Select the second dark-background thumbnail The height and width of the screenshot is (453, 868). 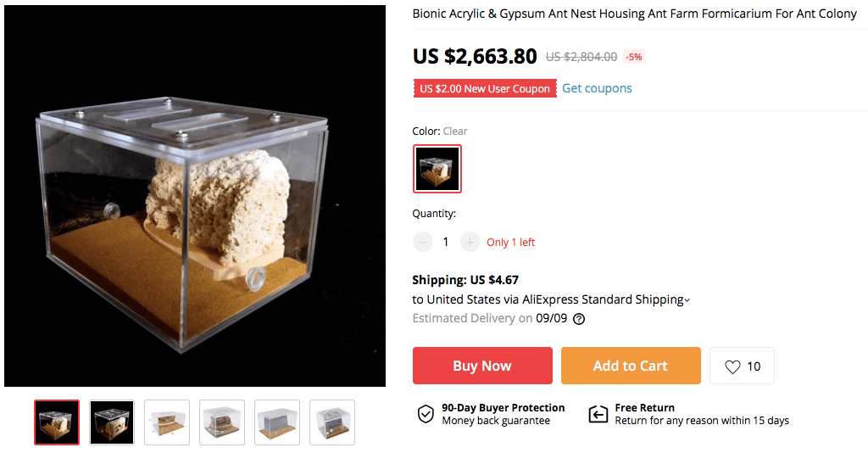point(112,422)
